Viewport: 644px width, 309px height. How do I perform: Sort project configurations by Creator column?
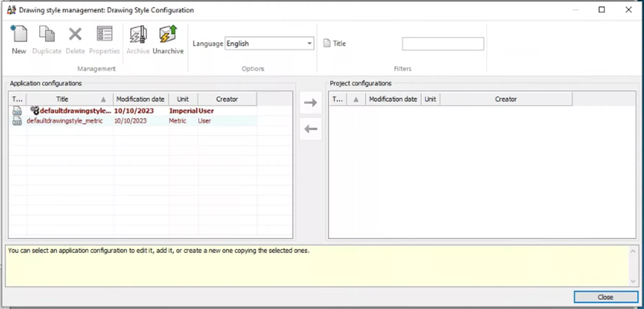pos(505,99)
